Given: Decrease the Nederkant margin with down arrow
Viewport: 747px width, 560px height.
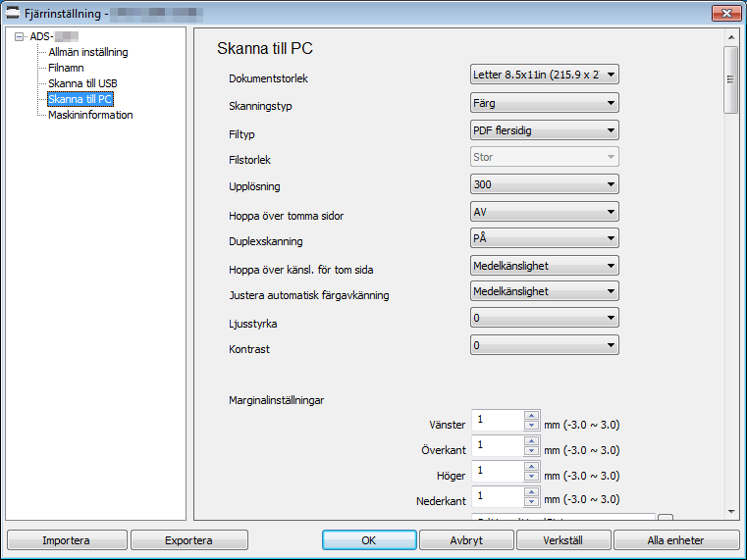Looking at the screenshot, I should click(x=531, y=502).
